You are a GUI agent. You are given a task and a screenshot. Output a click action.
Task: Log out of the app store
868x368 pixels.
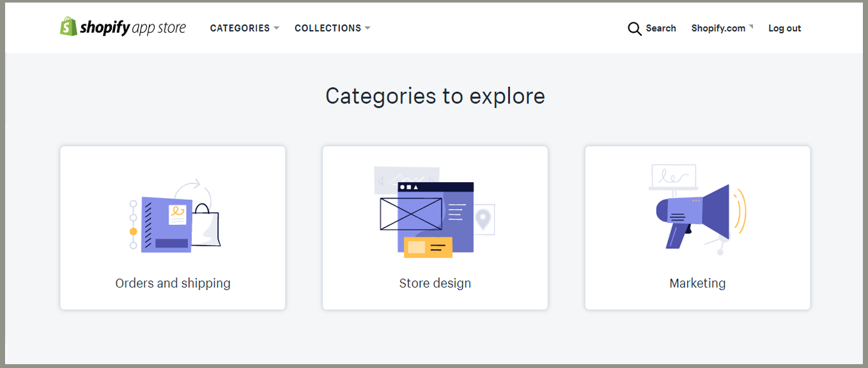click(784, 28)
